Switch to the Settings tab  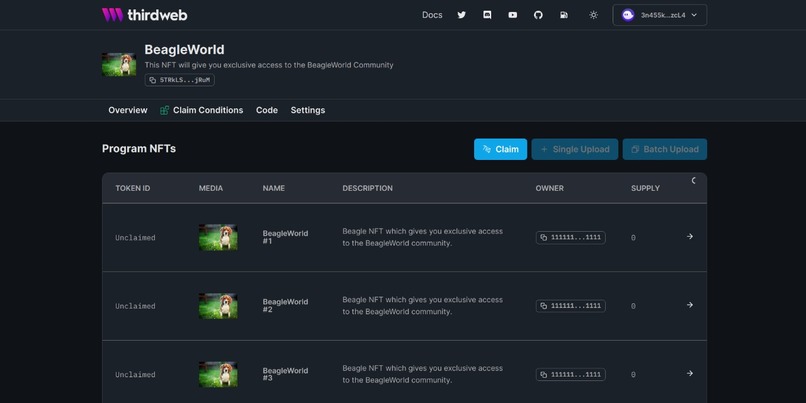(x=307, y=110)
